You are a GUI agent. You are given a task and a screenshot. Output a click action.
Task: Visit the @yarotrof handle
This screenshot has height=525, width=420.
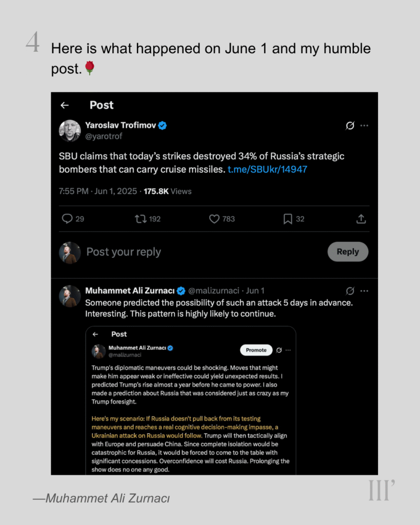[104, 137]
